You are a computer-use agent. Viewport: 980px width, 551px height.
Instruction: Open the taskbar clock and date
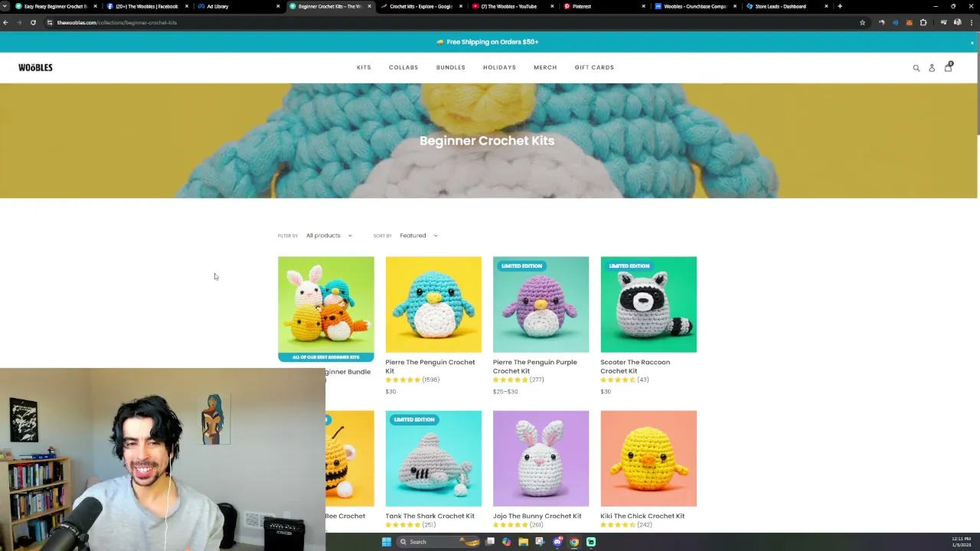pos(962,542)
